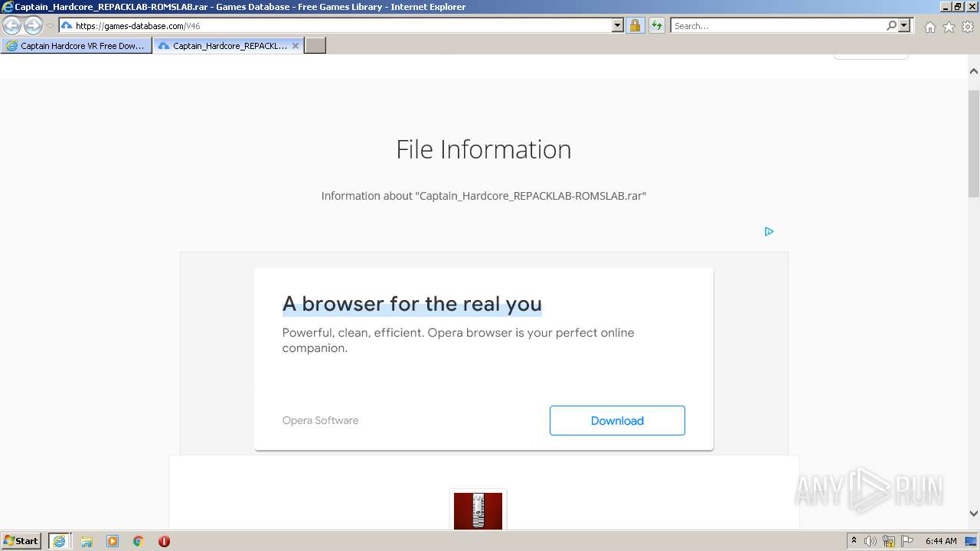The height and width of the screenshot is (551, 980).
Task: Open the Tools gear icon
Action: click(968, 27)
